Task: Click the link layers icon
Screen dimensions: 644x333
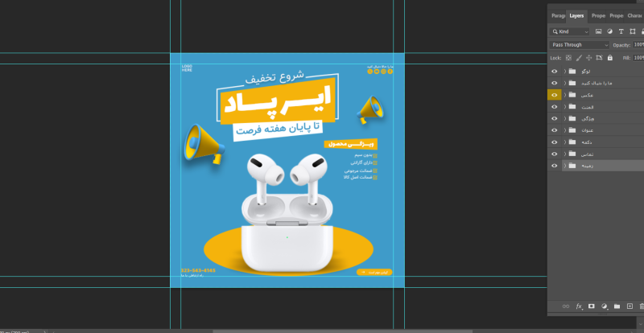Action: (566, 306)
